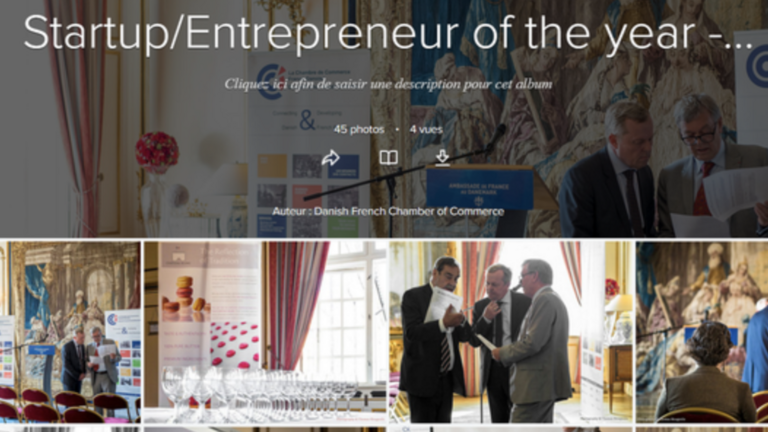Click the album description placeholder text
Image resolution: width=768 pixels, height=432 pixels.
[x=388, y=84]
